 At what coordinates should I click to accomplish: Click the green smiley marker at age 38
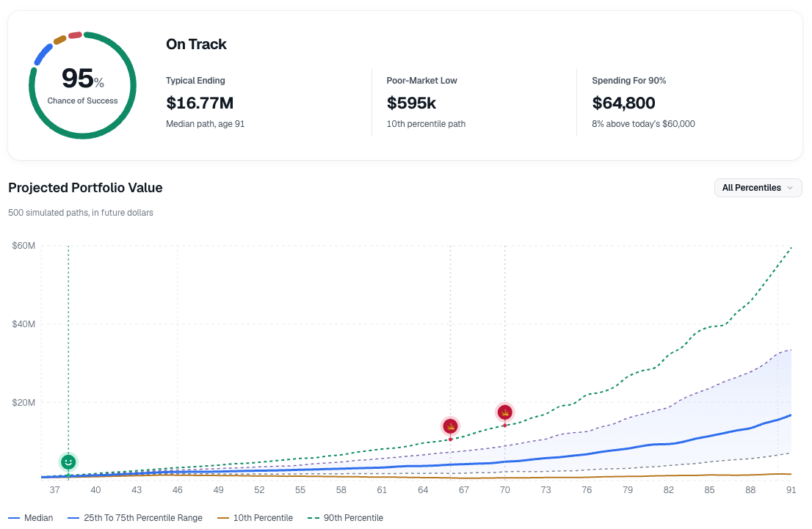click(x=68, y=461)
